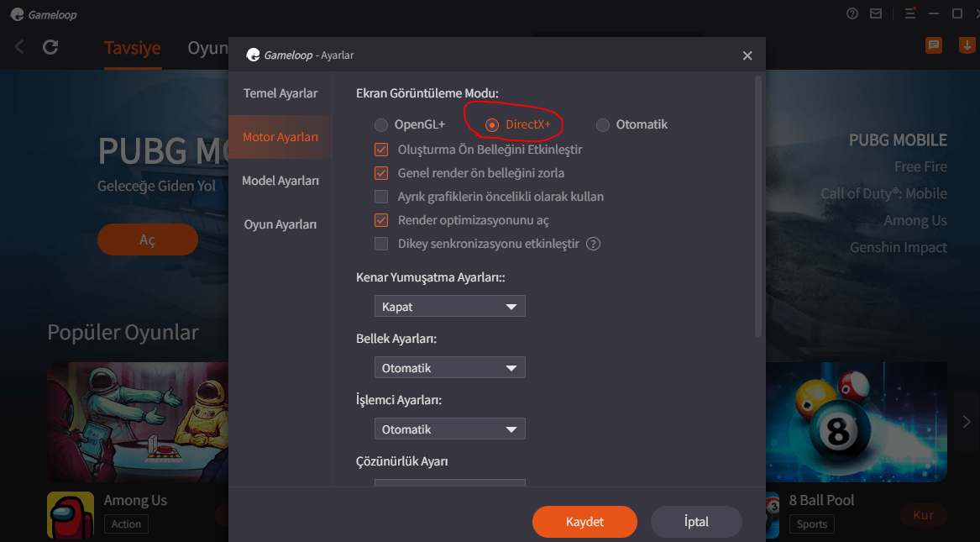Image resolution: width=980 pixels, height=542 pixels.
Task: Click the Kaydet save button
Action: point(585,521)
